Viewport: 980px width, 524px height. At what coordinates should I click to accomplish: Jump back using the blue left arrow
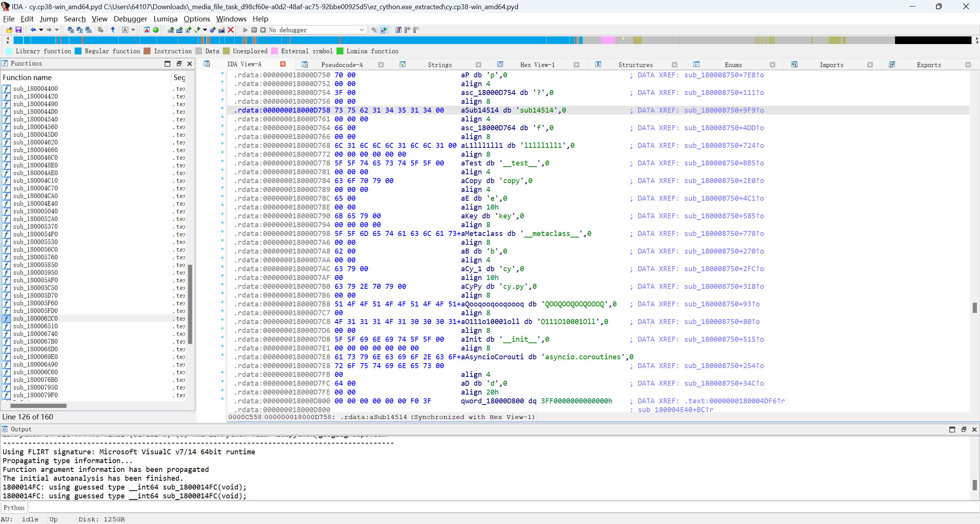click(x=33, y=30)
